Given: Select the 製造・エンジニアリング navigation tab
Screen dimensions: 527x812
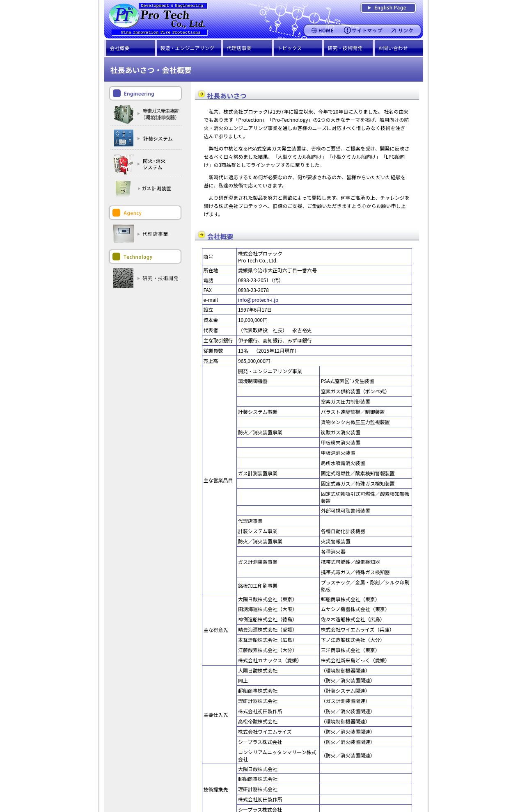Looking at the screenshot, I should coord(189,48).
